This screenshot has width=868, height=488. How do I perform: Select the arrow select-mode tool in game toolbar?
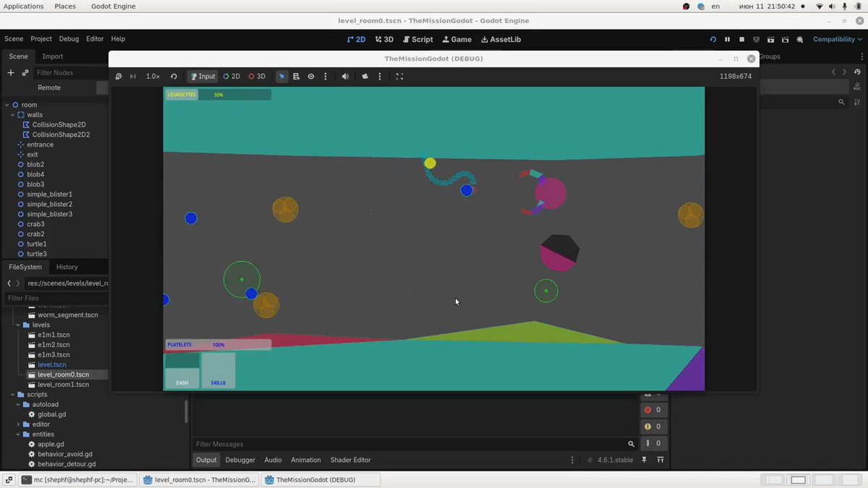[282, 76]
